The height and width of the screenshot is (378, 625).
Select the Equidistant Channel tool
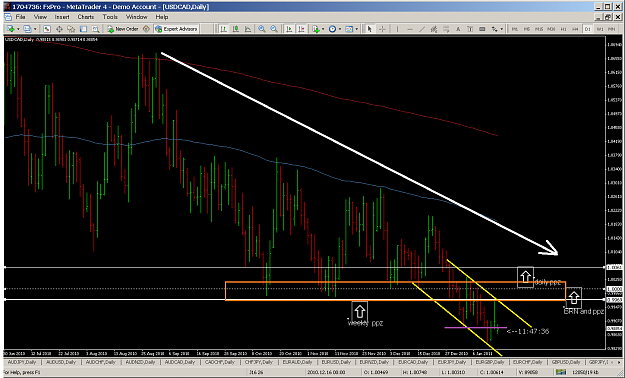point(434,29)
